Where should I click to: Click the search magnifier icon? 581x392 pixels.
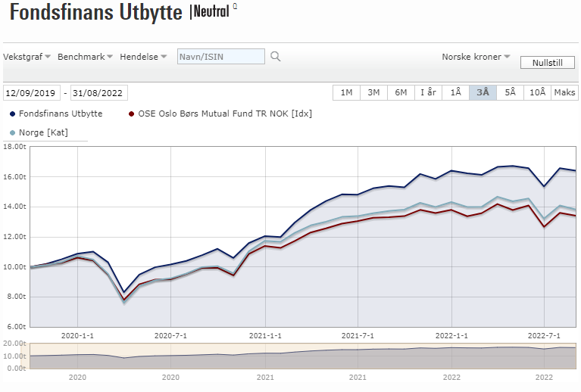(275, 57)
